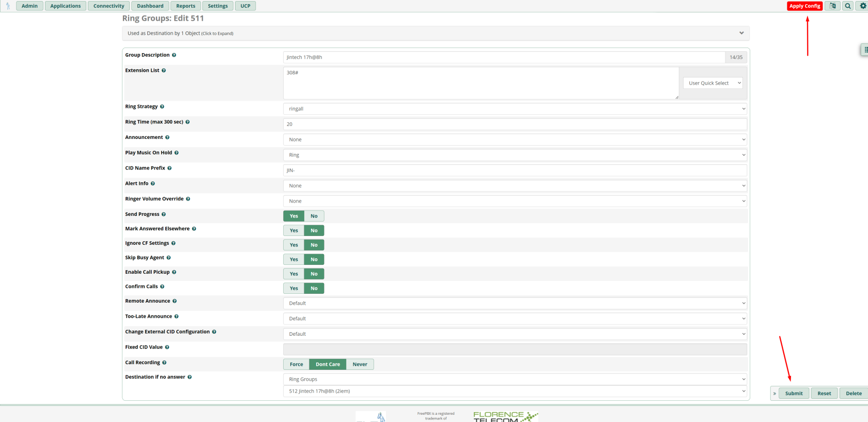Click the Ring Time input field
This screenshot has height=422, width=868.
click(515, 124)
